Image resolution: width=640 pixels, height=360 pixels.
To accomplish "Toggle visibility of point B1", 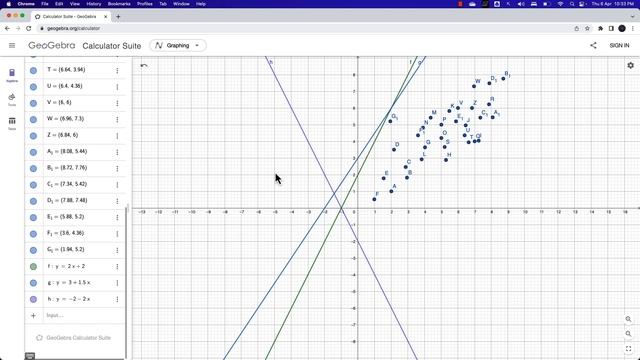I will click(x=33, y=168).
